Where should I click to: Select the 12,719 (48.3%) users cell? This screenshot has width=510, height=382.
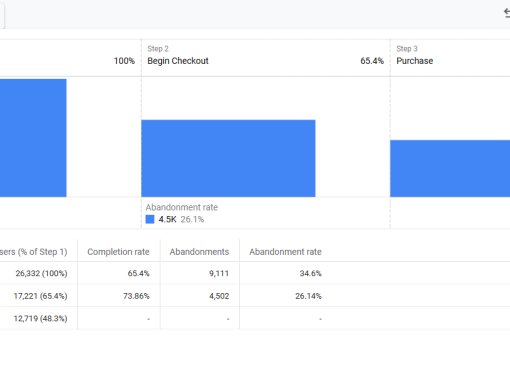tap(40, 319)
